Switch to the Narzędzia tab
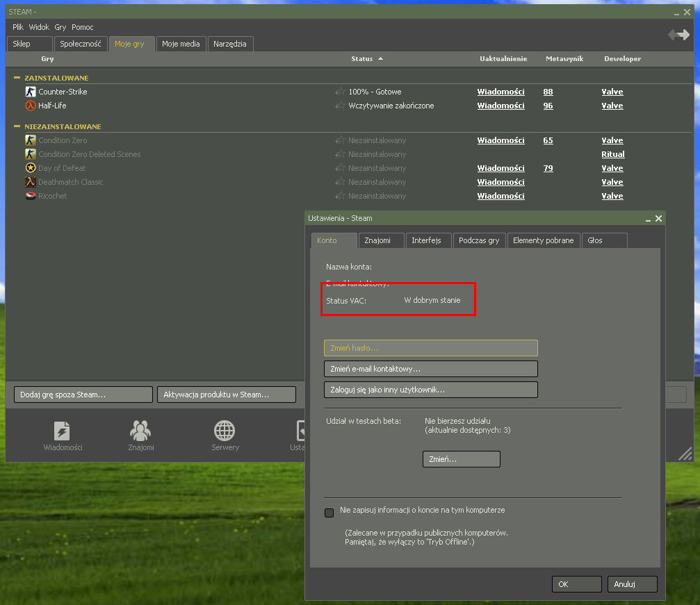The height and width of the screenshot is (605, 700). click(x=230, y=44)
